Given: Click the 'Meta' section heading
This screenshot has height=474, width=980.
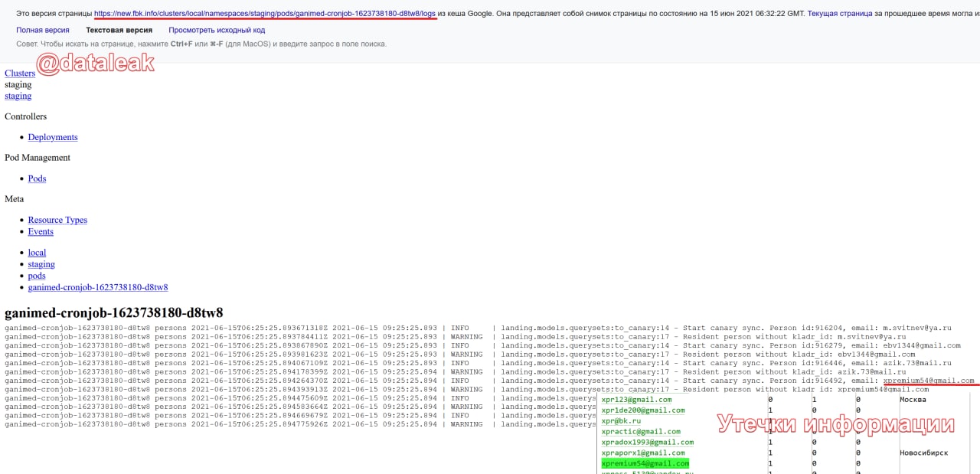Looking at the screenshot, I should click(14, 199).
